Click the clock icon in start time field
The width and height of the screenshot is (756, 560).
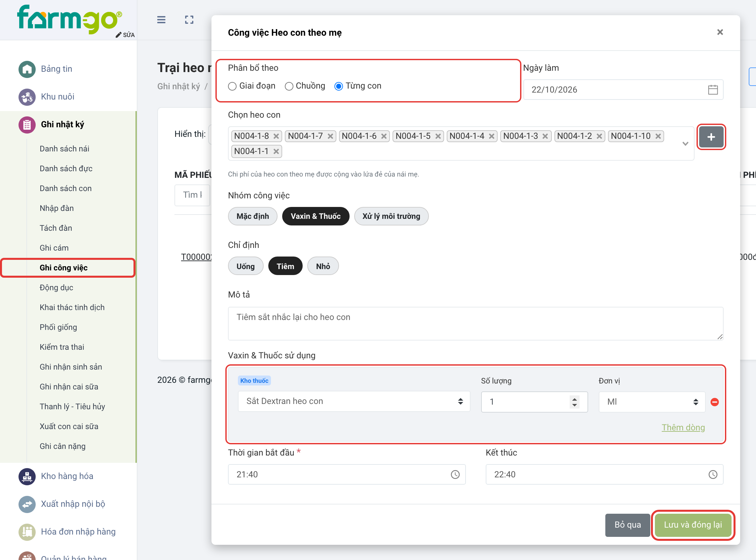(x=455, y=474)
